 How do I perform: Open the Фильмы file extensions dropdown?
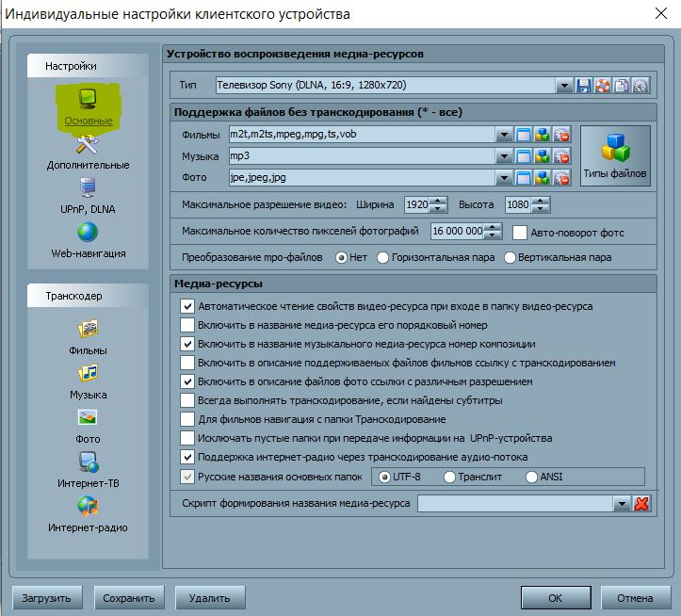(x=504, y=135)
